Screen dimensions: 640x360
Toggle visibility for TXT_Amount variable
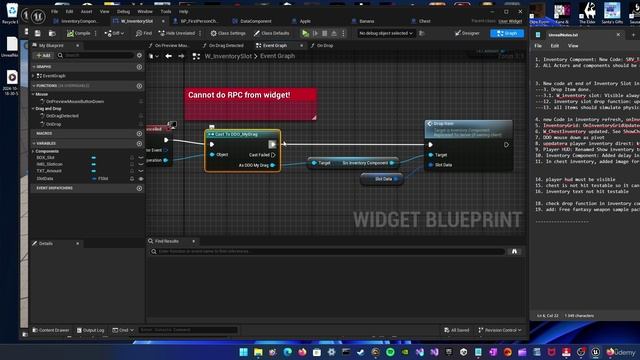click(141, 171)
